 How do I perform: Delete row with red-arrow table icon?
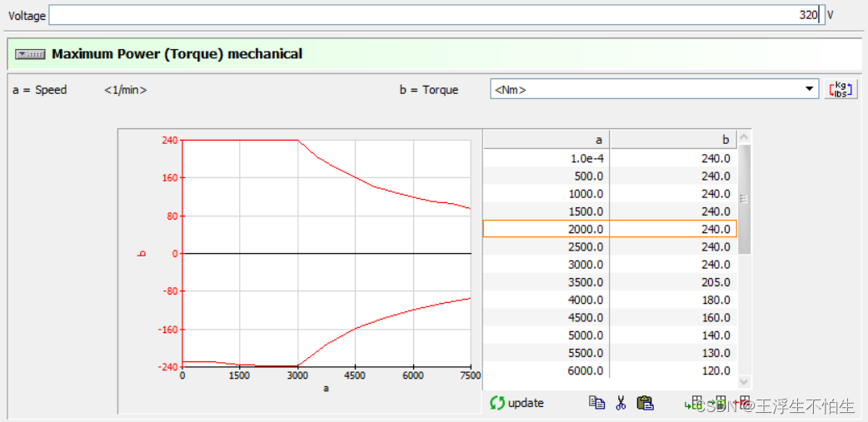pyautogui.click(x=741, y=403)
